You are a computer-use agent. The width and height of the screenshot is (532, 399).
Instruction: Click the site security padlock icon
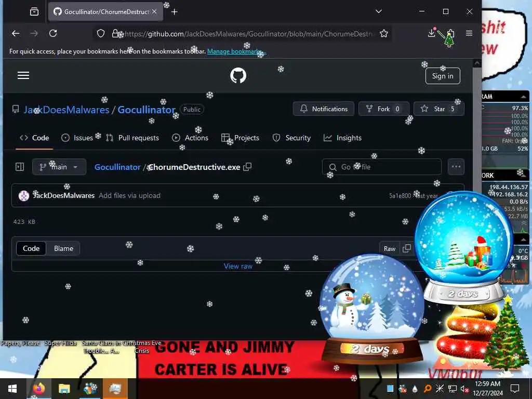tap(115, 33)
